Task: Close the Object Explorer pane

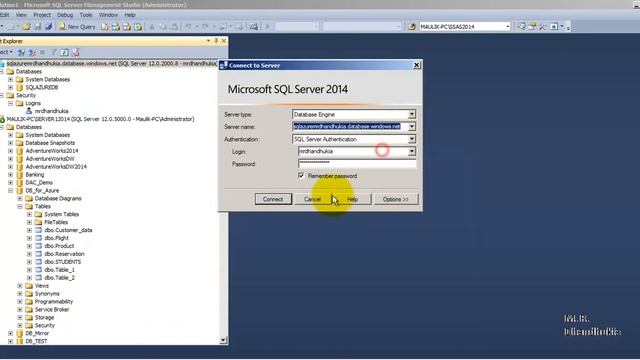Action: tap(224, 41)
